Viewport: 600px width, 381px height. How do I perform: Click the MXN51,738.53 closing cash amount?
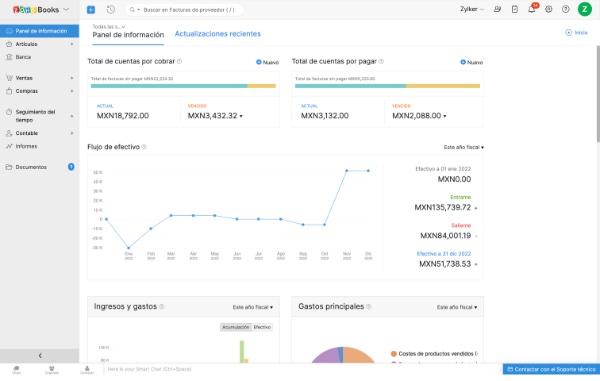(x=445, y=264)
